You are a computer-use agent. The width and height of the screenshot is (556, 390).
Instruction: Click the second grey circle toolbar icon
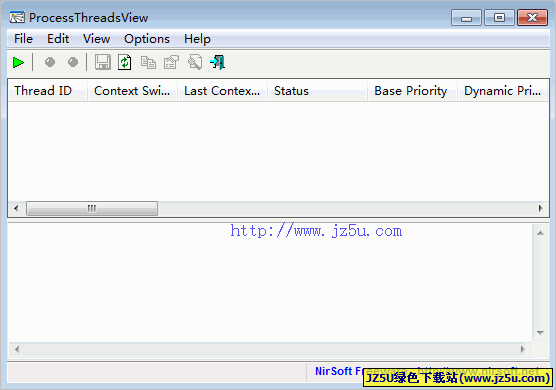click(73, 62)
